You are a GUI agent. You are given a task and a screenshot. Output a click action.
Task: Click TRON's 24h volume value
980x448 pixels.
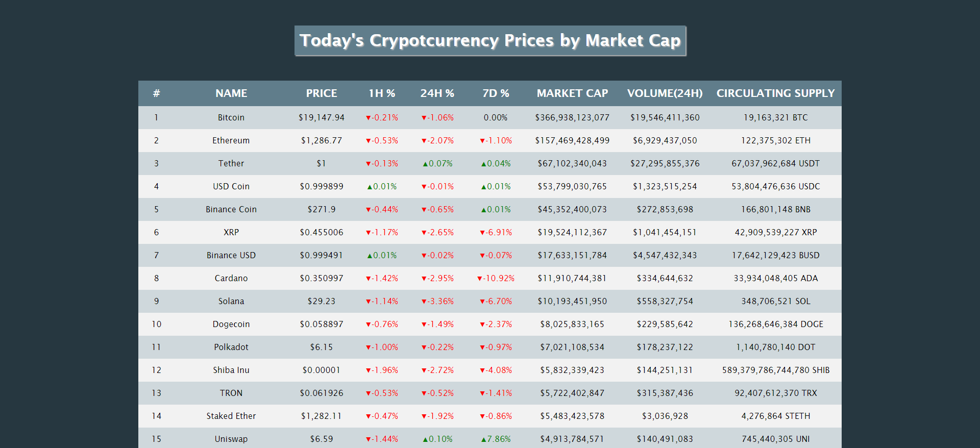click(x=665, y=393)
